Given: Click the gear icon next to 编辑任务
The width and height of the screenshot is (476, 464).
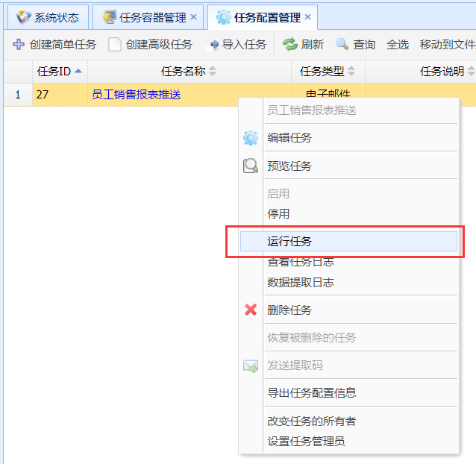Looking at the screenshot, I should [251, 138].
